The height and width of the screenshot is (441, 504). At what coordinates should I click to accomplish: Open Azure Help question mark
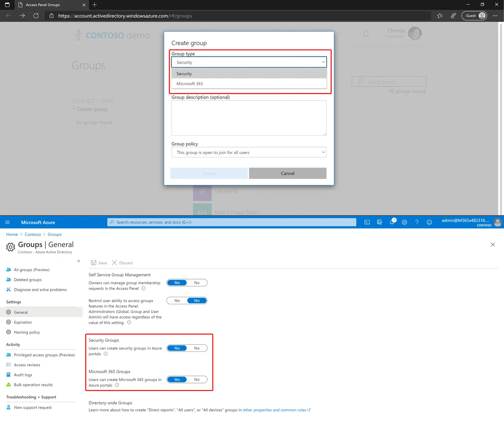pos(417,222)
